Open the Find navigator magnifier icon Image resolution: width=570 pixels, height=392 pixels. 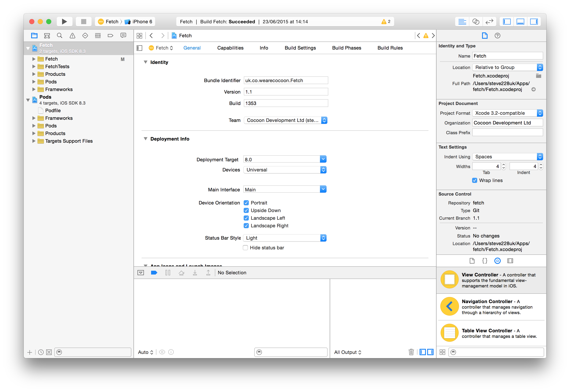[60, 36]
